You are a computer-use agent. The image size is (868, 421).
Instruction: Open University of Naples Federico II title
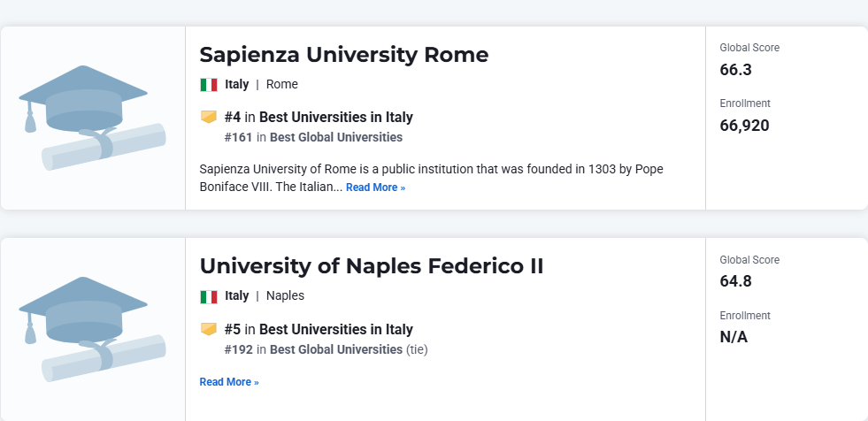pos(372,266)
